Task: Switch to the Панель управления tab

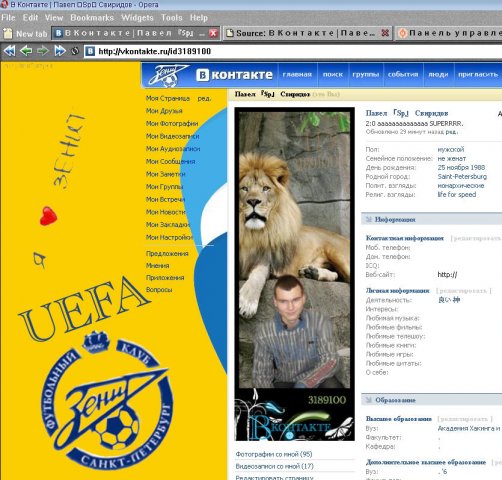Action: coord(449,33)
